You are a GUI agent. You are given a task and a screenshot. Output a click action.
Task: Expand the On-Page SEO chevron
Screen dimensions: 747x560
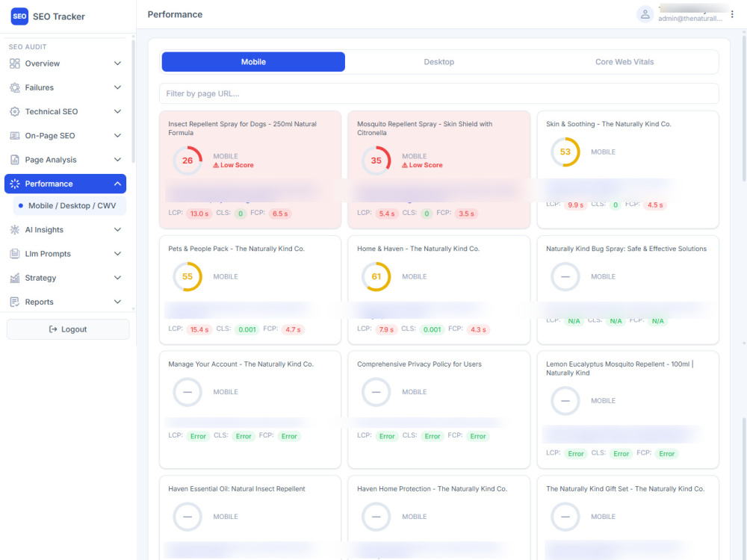point(118,136)
